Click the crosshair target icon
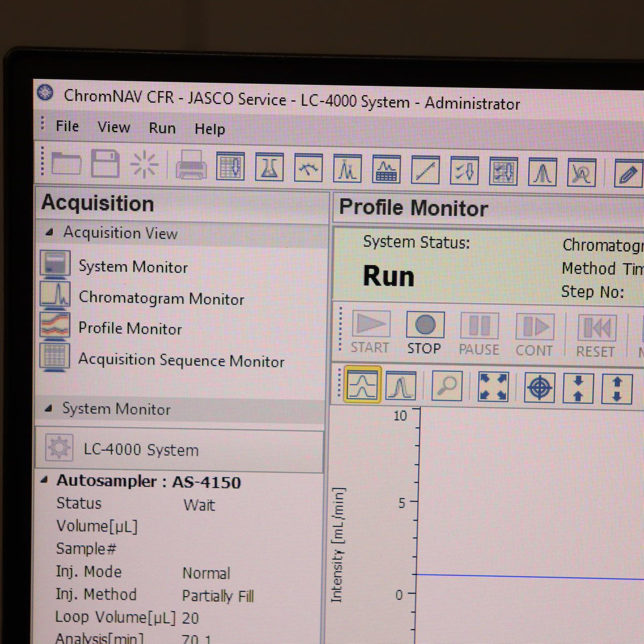 tap(539, 387)
